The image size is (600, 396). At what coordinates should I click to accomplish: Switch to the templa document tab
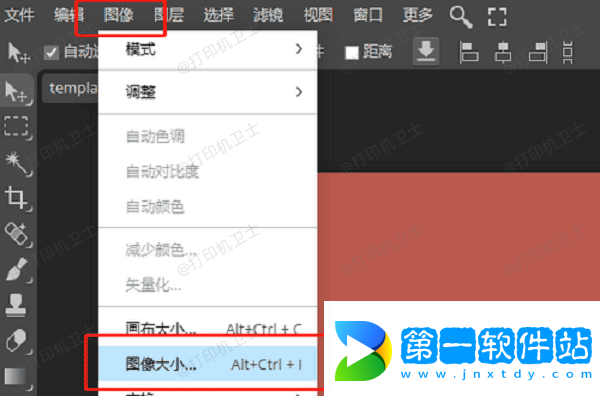[x=70, y=88]
